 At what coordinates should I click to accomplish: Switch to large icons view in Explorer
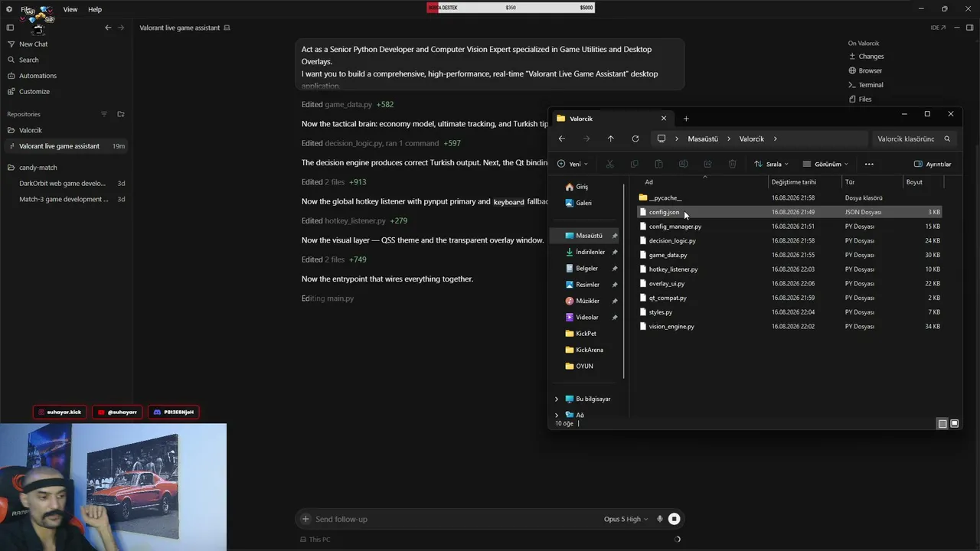pyautogui.click(x=954, y=423)
